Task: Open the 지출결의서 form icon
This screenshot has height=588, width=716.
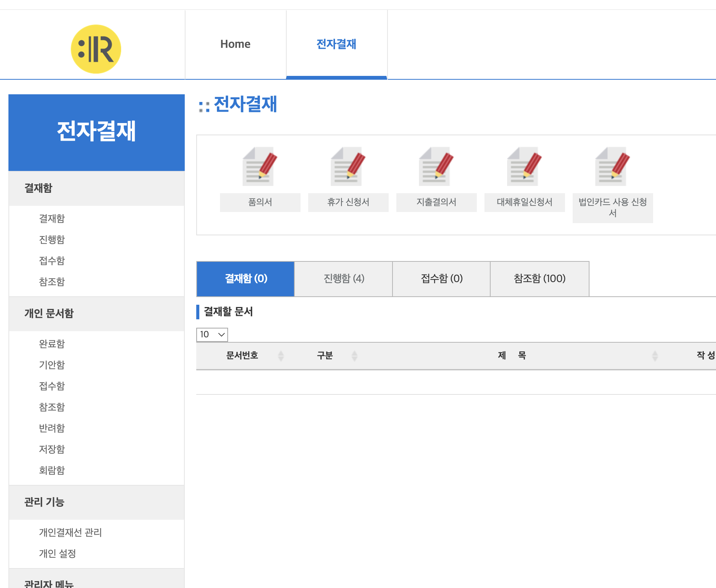Action: tap(436, 166)
